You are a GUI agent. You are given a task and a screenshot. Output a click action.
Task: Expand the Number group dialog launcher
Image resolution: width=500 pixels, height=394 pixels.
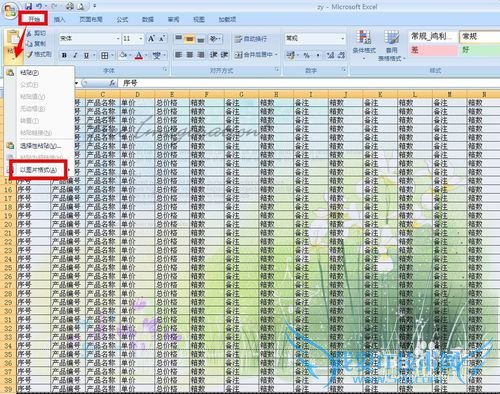[x=344, y=69]
